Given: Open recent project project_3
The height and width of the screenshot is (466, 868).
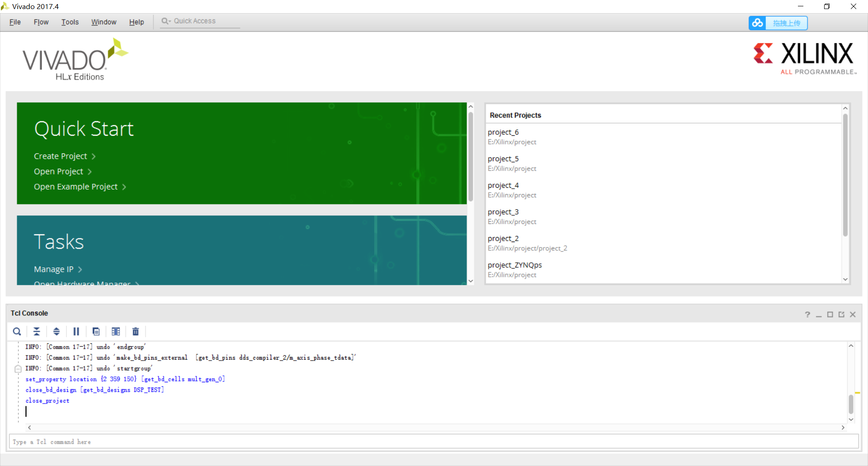Looking at the screenshot, I should point(503,212).
